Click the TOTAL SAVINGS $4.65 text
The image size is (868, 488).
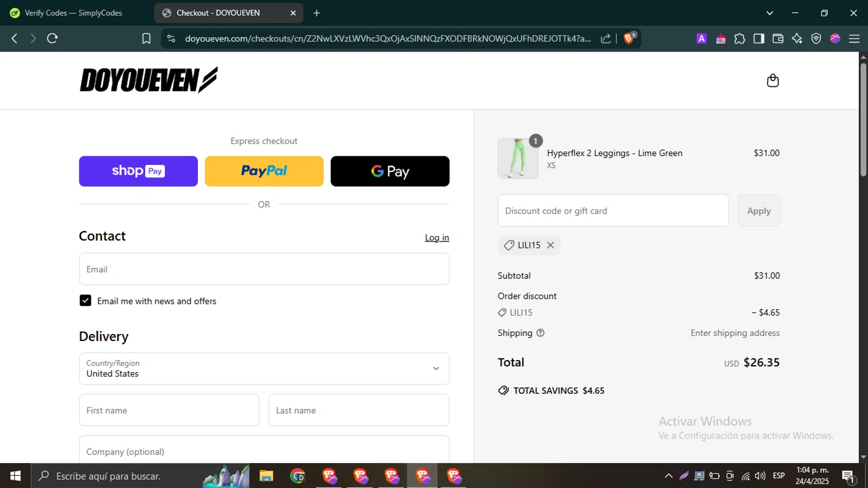coord(559,391)
